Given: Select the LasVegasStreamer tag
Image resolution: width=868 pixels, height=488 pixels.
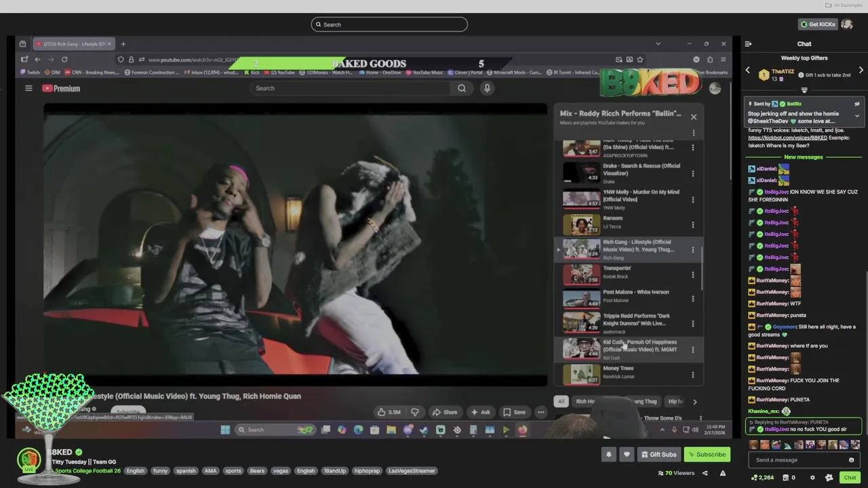Looking at the screenshot, I should click(x=412, y=470).
